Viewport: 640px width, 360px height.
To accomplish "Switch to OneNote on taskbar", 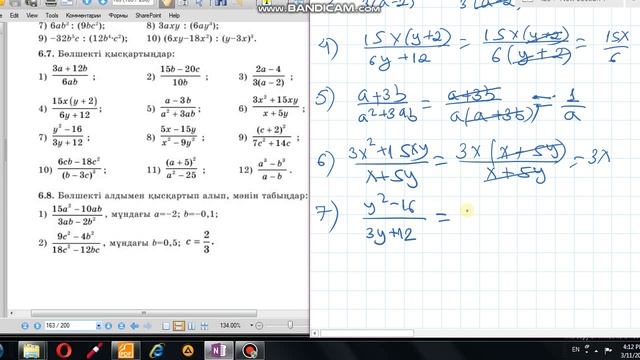I will (x=218, y=351).
